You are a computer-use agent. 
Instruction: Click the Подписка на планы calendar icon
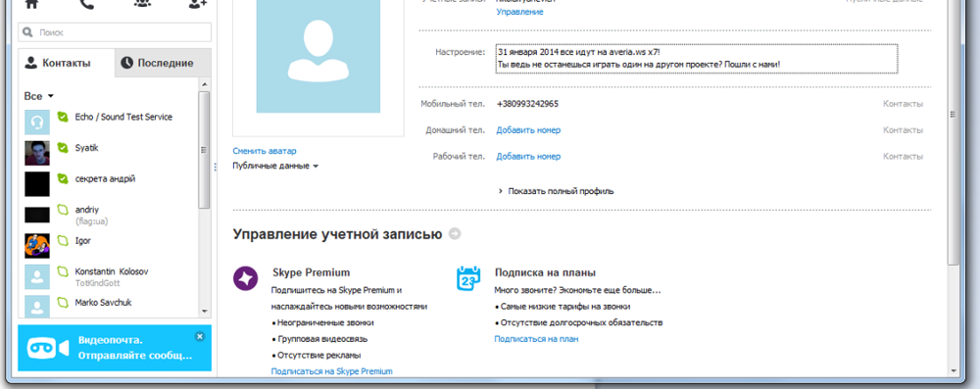(x=468, y=278)
